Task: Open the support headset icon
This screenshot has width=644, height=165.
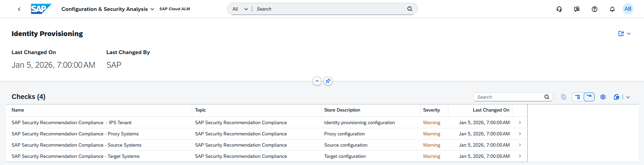Action: 559,9
